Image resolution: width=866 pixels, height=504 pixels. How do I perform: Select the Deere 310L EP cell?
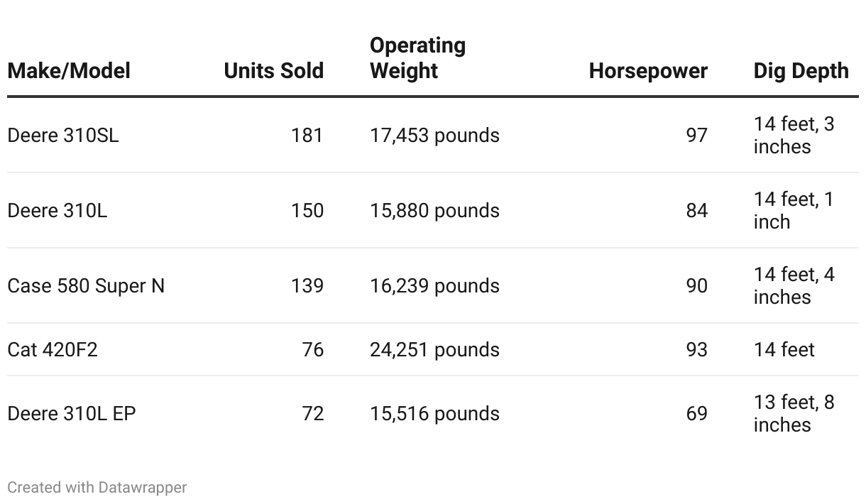pos(72,413)
